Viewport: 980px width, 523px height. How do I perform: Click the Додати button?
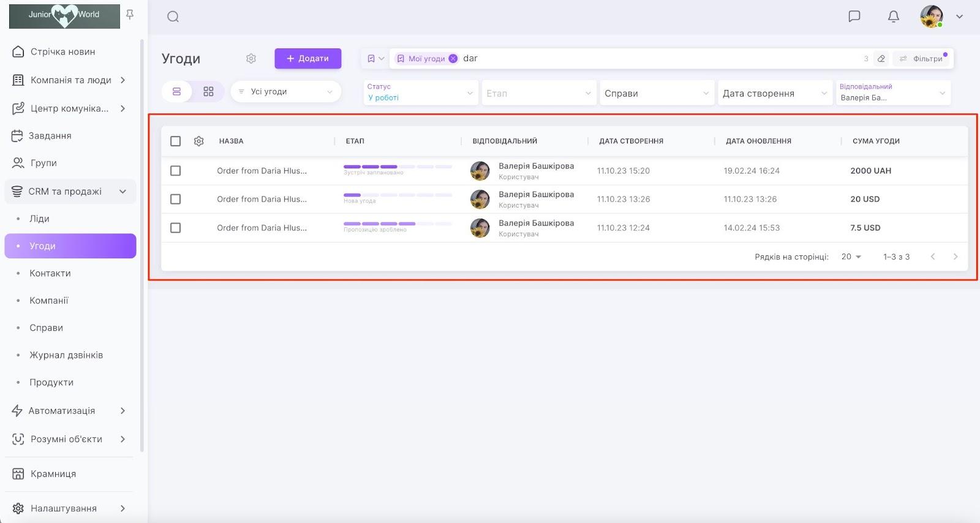pos(307,59)
